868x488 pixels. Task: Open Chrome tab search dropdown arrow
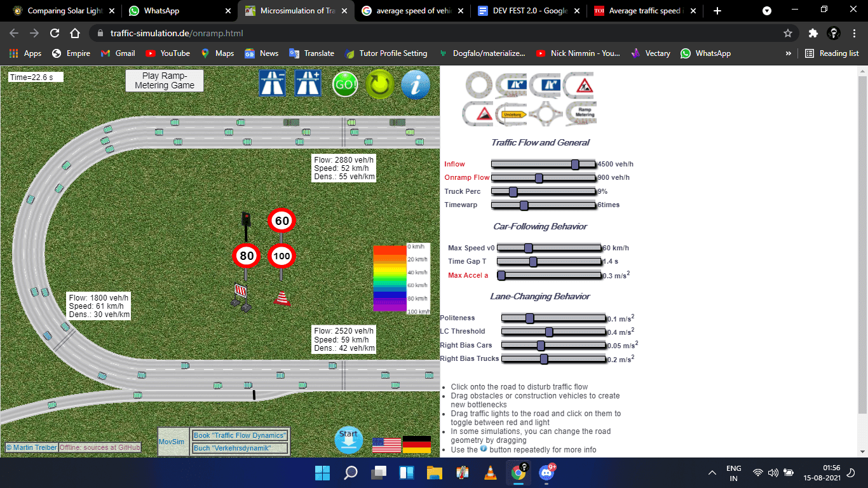point(767,11)
